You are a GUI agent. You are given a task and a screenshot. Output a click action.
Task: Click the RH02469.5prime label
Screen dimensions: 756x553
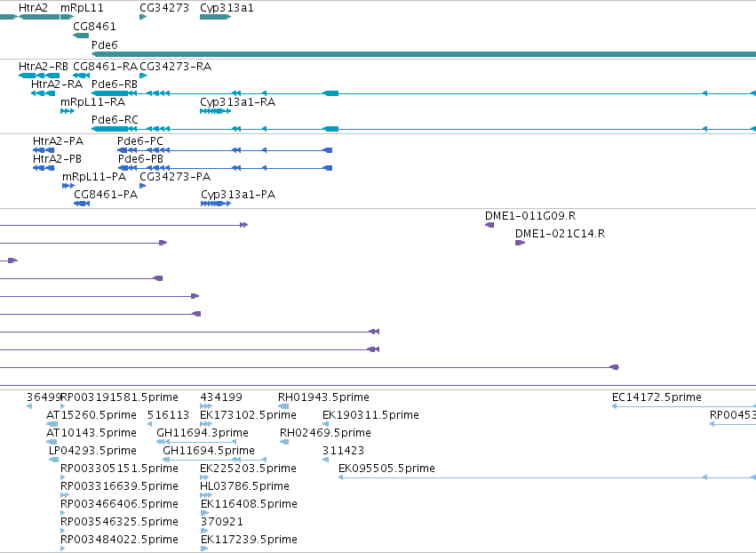coord(325,433)
